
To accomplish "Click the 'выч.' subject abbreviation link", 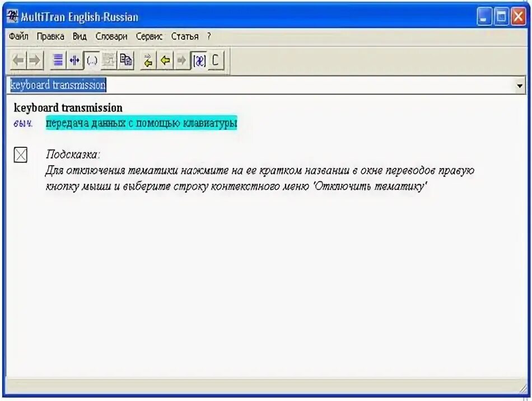I will coord(23,123).
